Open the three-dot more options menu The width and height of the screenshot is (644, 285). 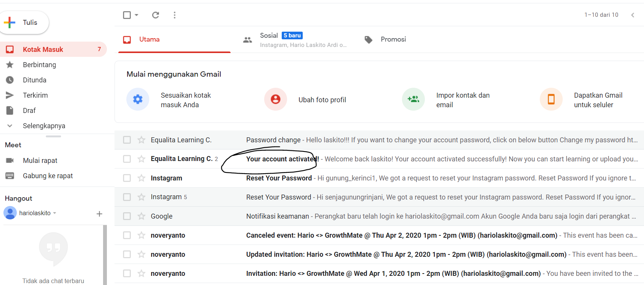pyautogui.click(x=174, y=15)
